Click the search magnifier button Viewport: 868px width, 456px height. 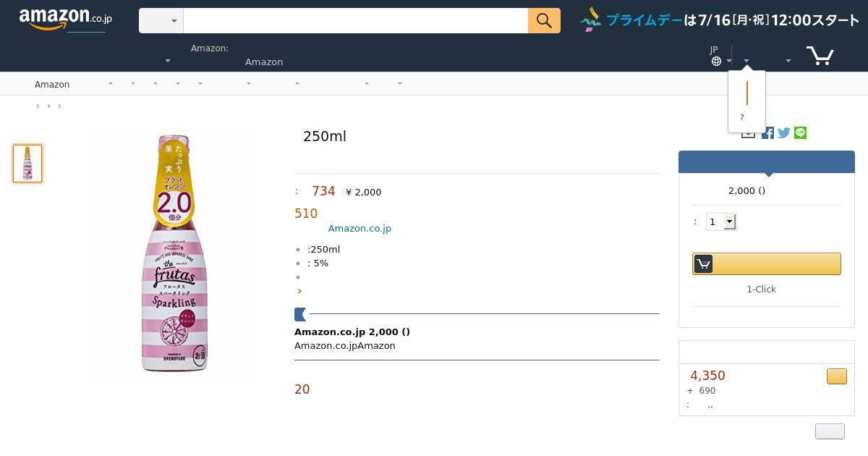pyautogui.click(x=544, y=21)
